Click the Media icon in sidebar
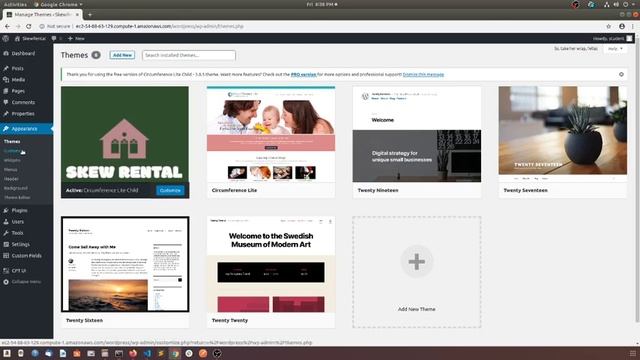Viewport: 640px width, 360px height. 6,80
